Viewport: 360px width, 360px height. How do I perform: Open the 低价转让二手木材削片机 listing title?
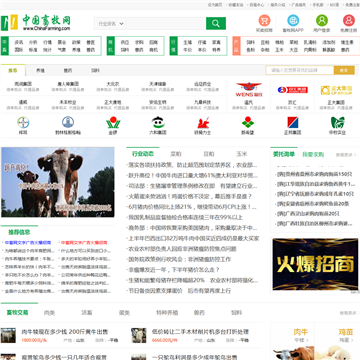[x=200, y=332]
